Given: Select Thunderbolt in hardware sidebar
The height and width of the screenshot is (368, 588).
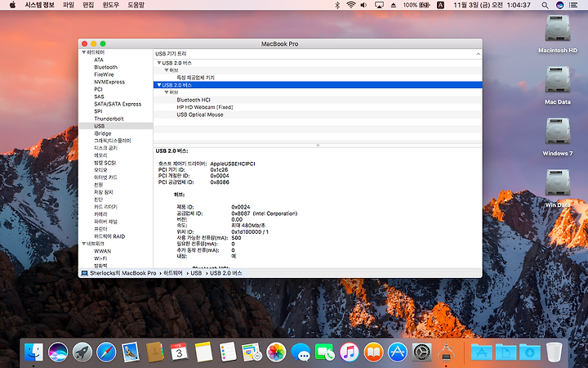Looking at the screenshot, I should click(x=109, y=119).
